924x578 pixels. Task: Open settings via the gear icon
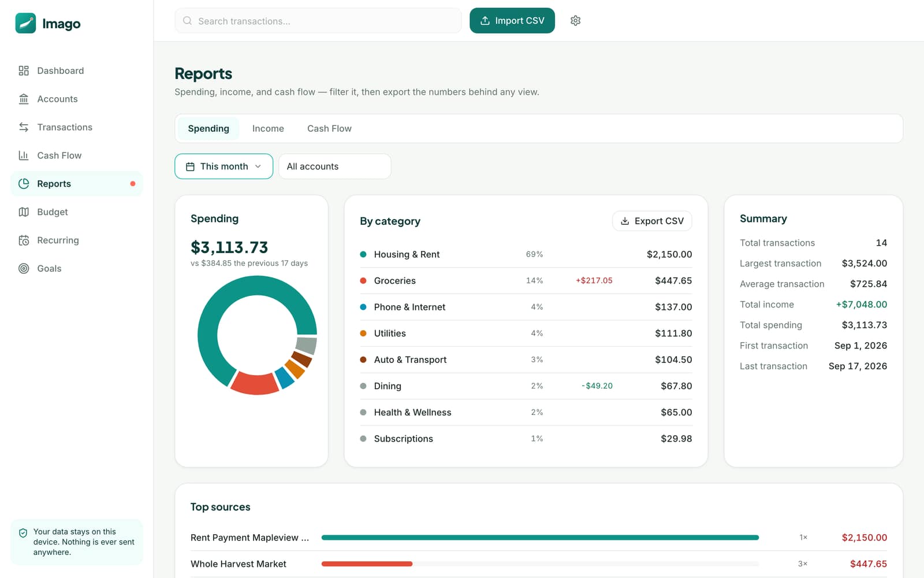click(x=575, y=21)
